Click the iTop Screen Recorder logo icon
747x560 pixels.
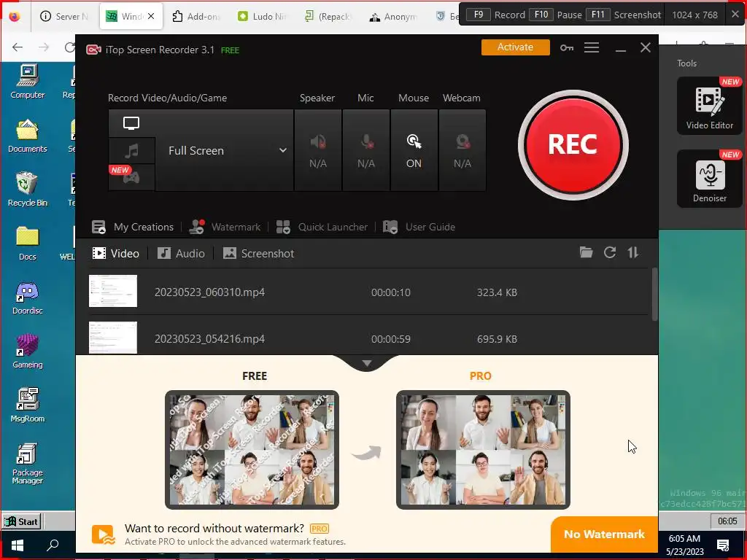(x=93, y=50)
